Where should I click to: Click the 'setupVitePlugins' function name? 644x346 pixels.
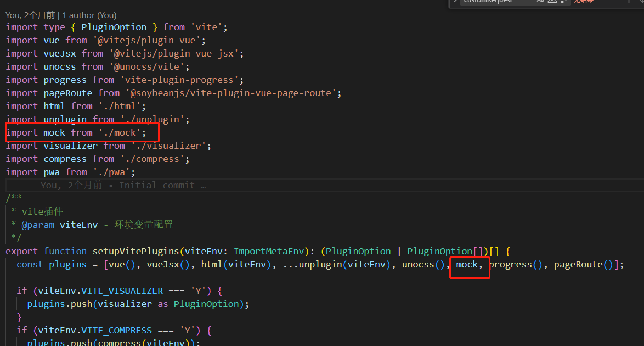135,251
